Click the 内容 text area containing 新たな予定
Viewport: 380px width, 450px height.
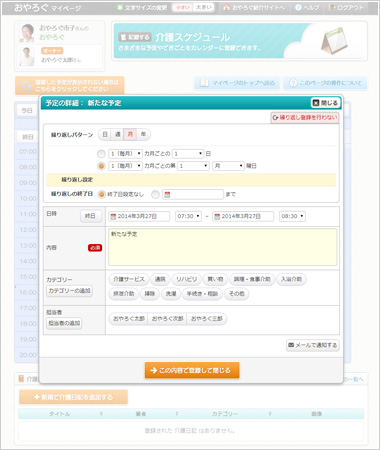223,247
